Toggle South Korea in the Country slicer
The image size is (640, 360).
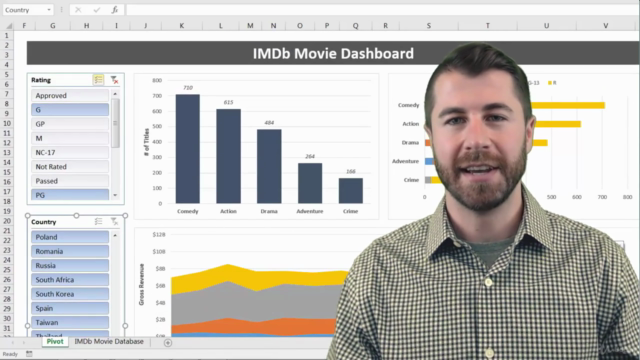70,294
